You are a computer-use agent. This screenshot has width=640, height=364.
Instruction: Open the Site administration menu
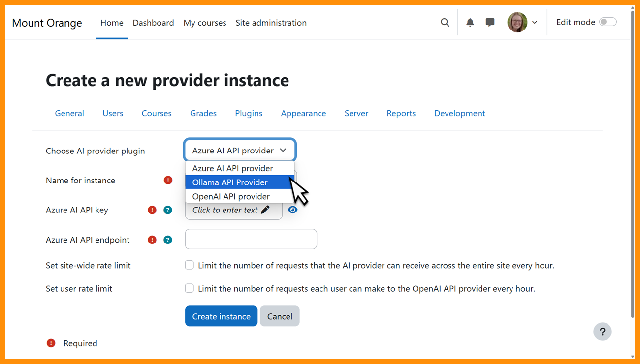[271, 23]
